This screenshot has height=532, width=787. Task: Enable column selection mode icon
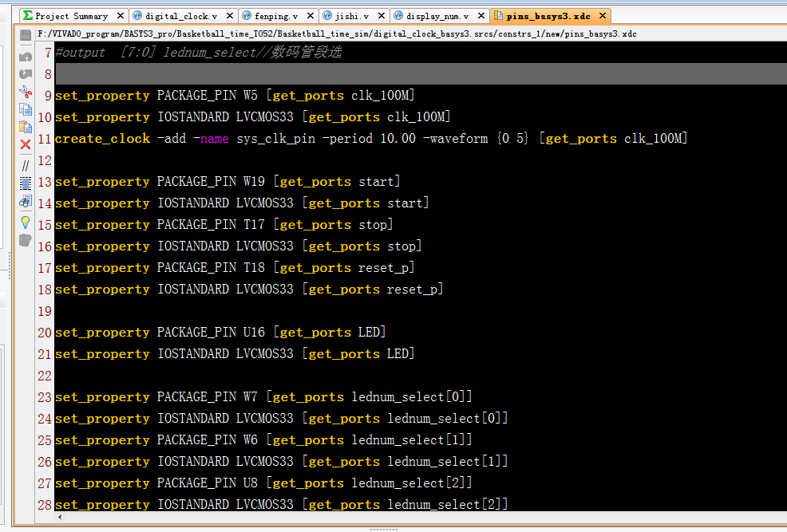25,183
